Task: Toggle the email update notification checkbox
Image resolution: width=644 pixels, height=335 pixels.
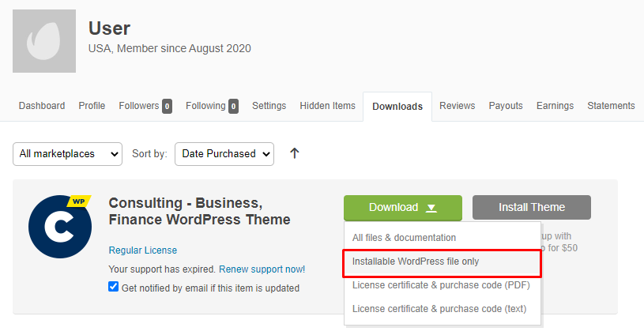Action: (x=113, y=288)
